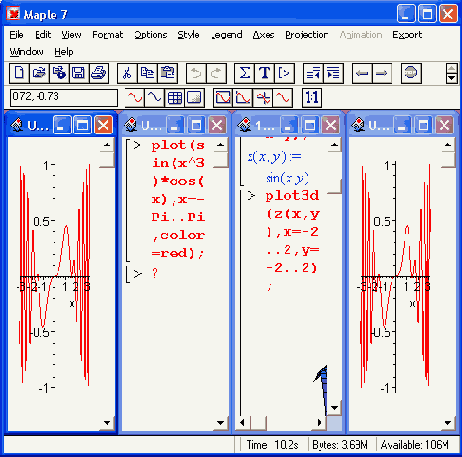Click the Bytes: 3.63M status bar entry
This screenshot has width=462, height=457.
point(340,445)
